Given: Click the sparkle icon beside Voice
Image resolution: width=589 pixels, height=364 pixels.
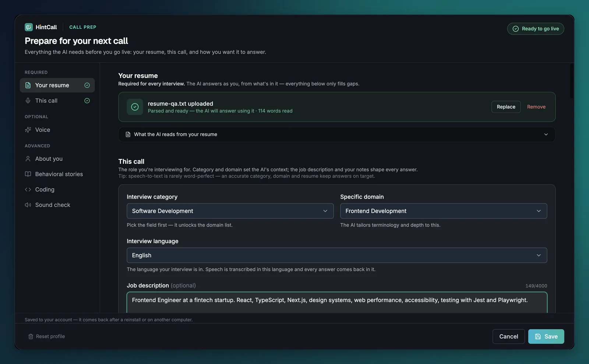Looking at the screenshot, I should (28, 130).
